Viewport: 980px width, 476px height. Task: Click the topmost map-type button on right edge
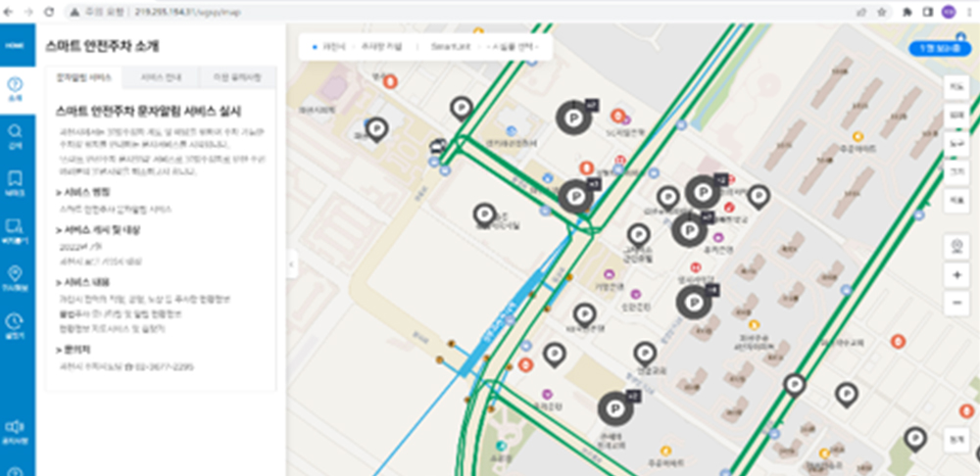pyautogui.click(x=956, y=87)
